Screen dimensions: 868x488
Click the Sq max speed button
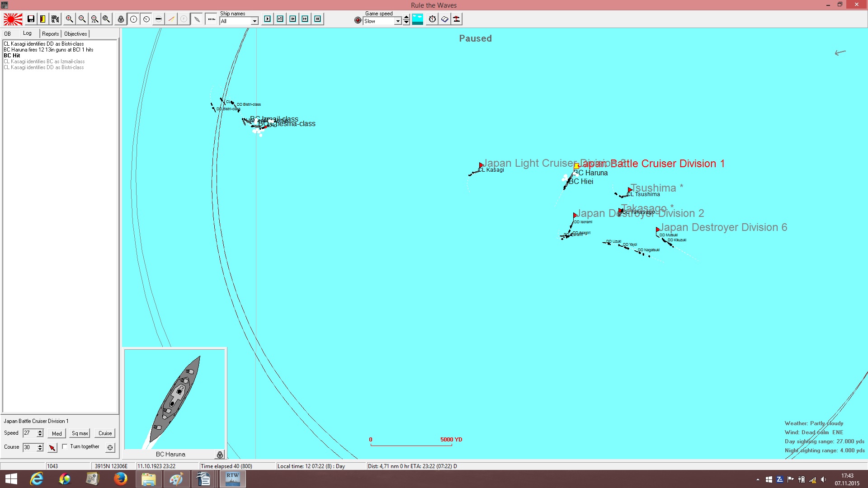click(80, 433)
